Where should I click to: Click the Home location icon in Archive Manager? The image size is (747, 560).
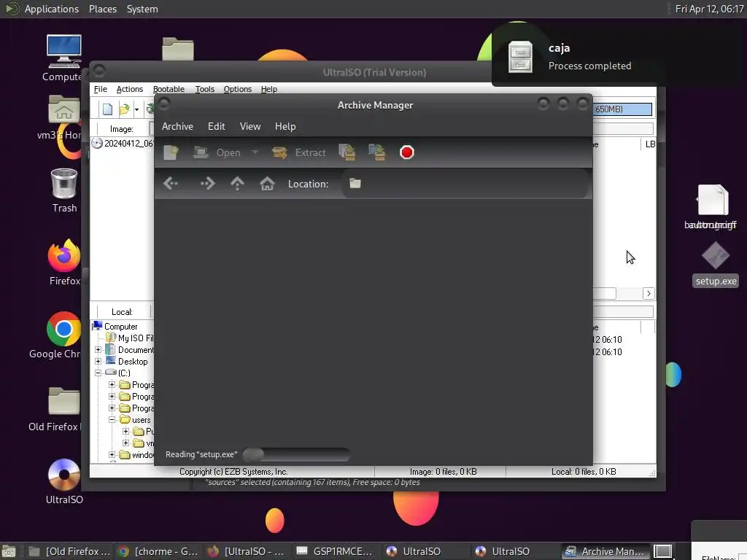point(267,183)
